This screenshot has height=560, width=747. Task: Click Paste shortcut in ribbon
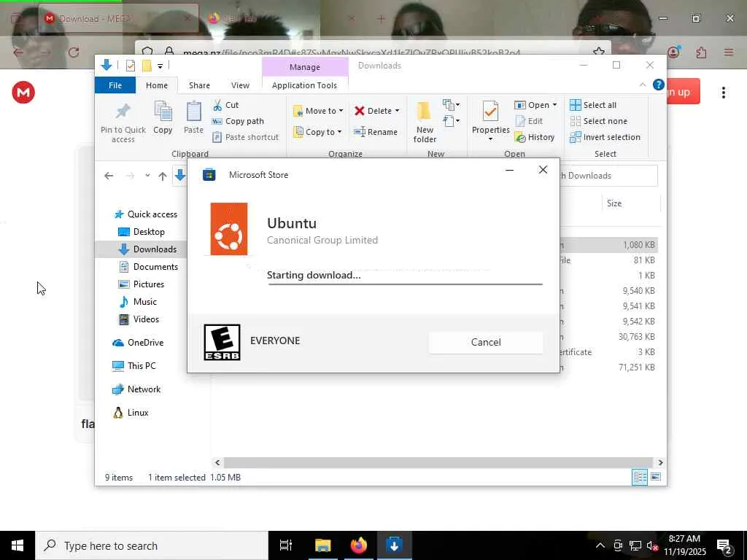click(x=246, y=137)
